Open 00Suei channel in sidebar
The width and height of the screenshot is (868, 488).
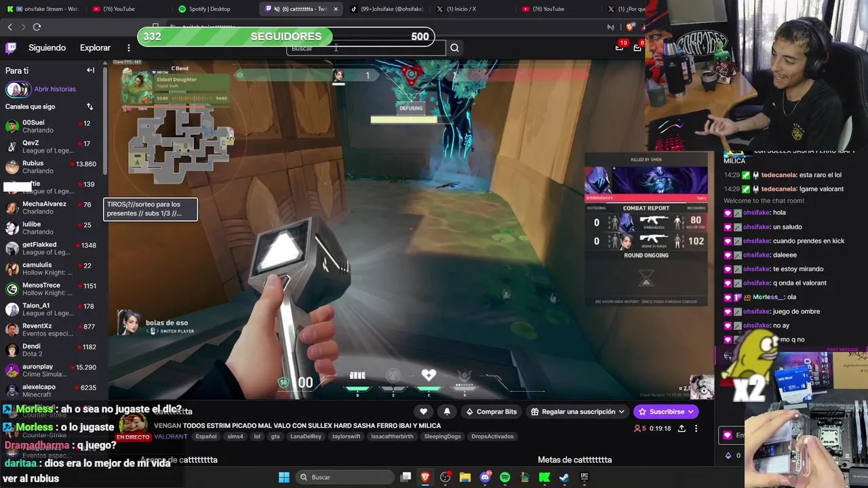(x=51, y=126)
